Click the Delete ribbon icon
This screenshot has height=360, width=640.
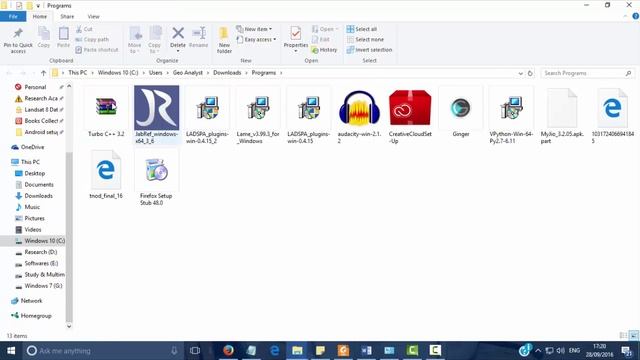178,34
